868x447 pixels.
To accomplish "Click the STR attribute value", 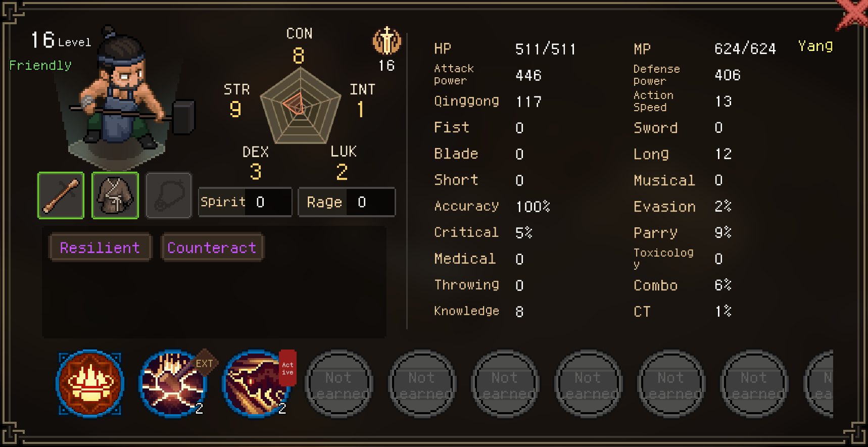I will (235, 109).
